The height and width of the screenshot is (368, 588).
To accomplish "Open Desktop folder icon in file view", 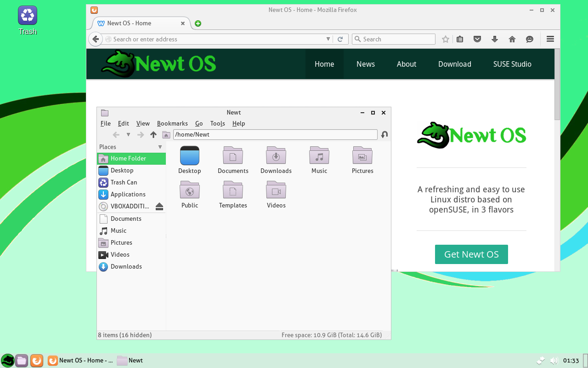I will (190, 155).
